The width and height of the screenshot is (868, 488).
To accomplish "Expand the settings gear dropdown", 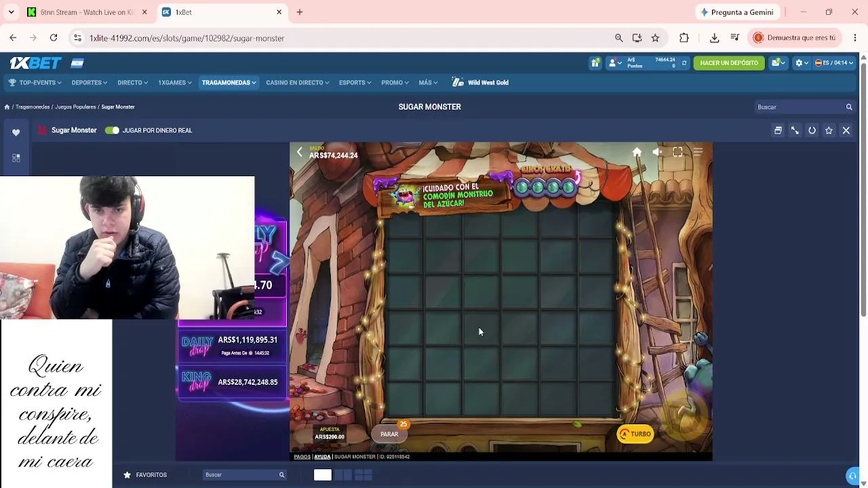I will [x=801, y=63].
